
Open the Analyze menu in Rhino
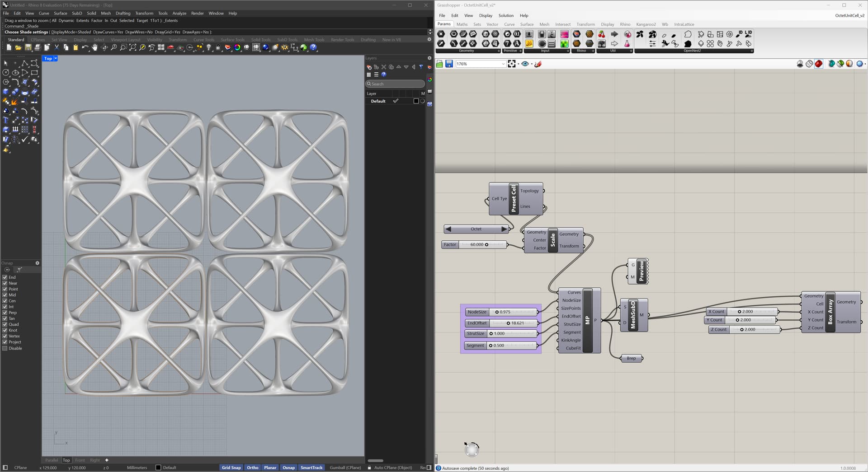179,13
